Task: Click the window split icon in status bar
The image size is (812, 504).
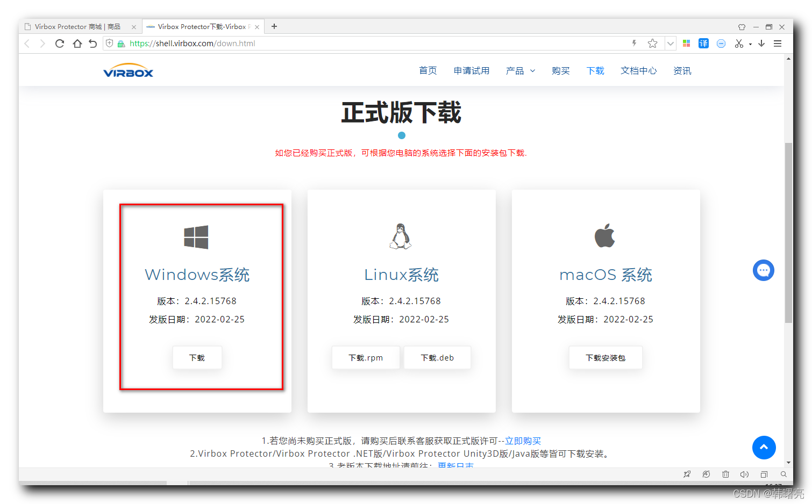Action: (764, 474)
